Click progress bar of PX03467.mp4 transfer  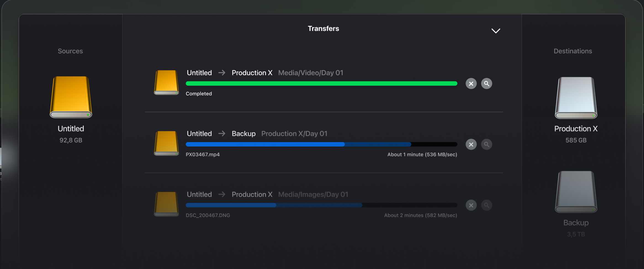(321, 144)
